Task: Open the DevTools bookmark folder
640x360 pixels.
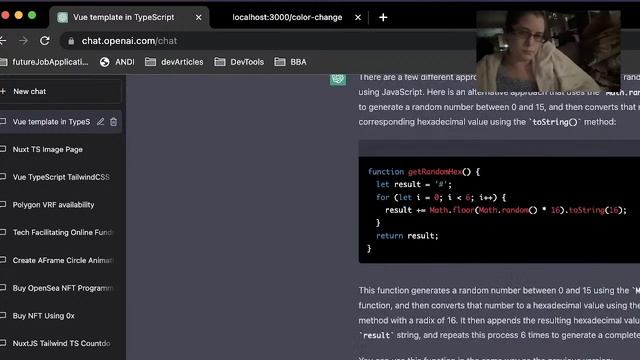Action: (x=239, y=62)
